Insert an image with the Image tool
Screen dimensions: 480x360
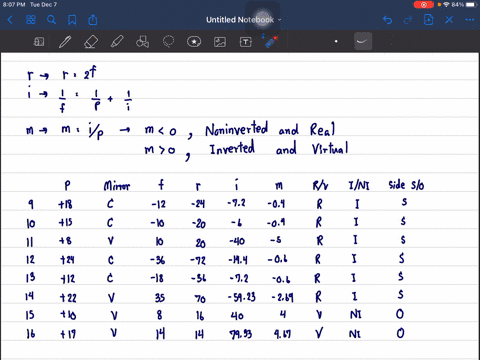pos(220,42)
